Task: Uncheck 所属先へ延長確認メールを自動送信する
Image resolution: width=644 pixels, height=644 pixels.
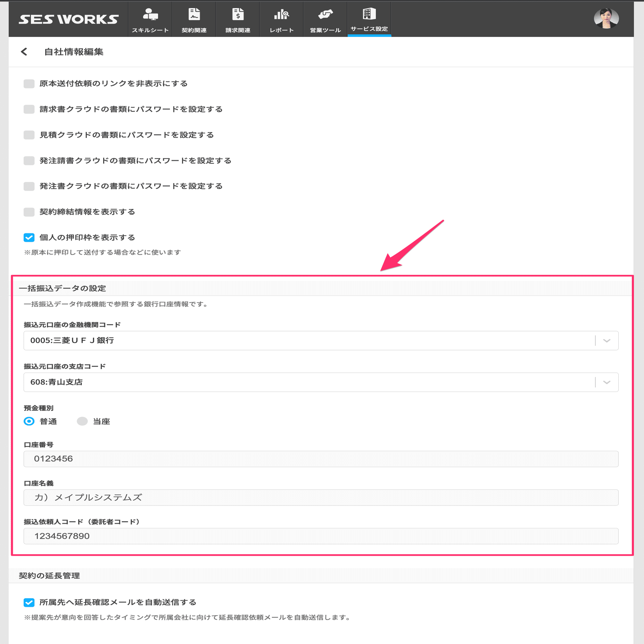Action: (x=29, y=602)
